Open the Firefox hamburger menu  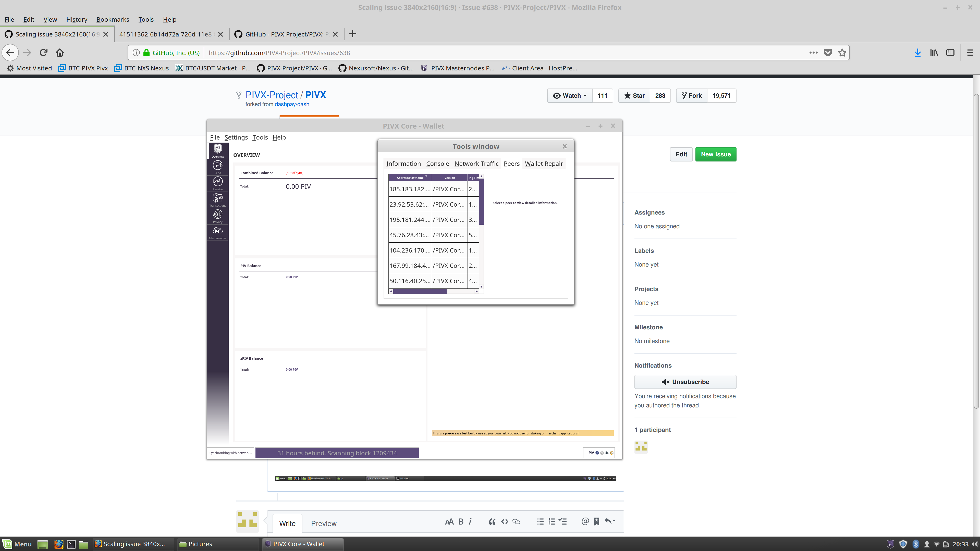(970, 53)
